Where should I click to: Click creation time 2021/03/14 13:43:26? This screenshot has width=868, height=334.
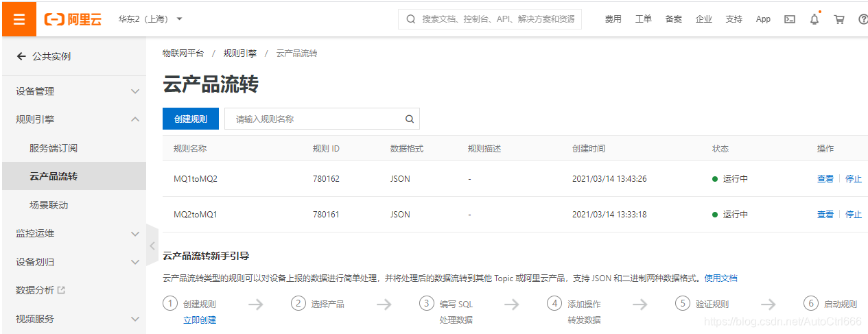point(609,179)
